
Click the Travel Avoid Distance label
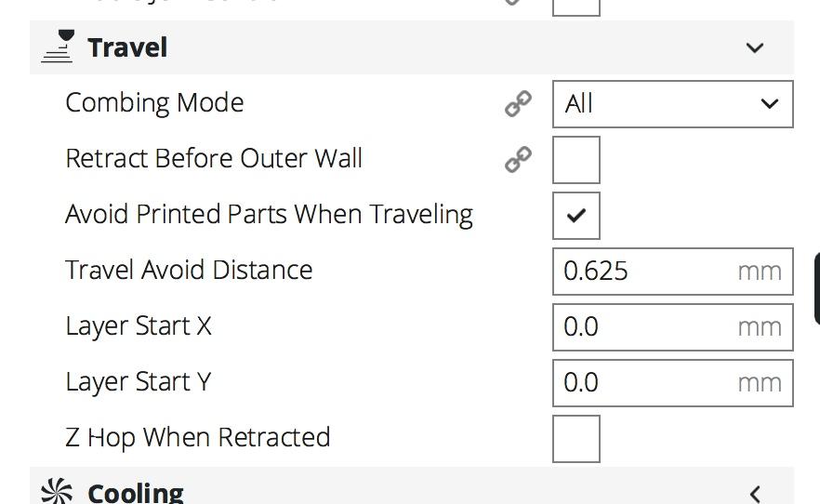(189, 271)
